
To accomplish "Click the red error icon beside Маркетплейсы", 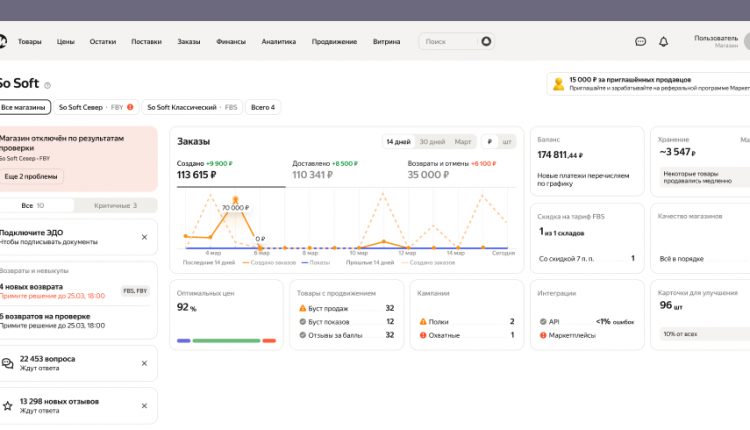I will [541, 335].
